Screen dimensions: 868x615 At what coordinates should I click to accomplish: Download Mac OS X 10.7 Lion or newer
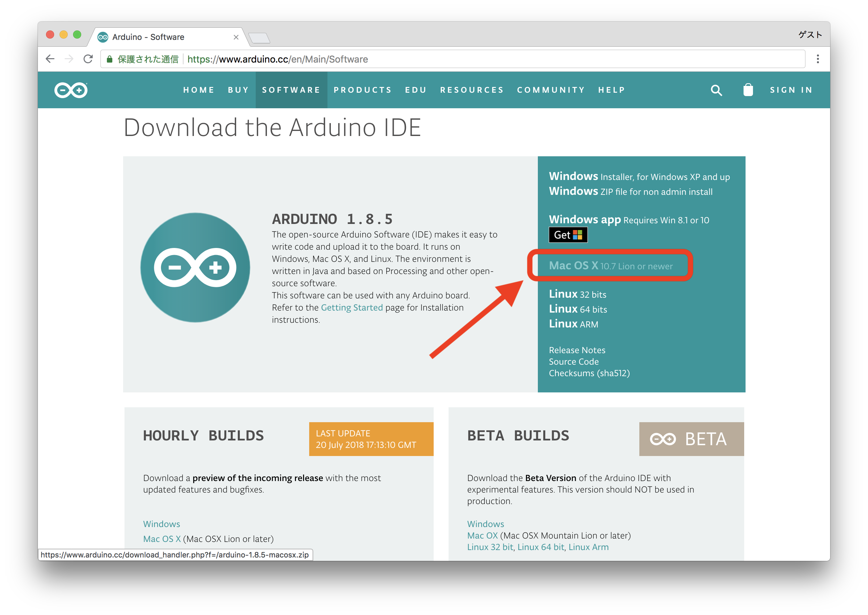[611, 266]
